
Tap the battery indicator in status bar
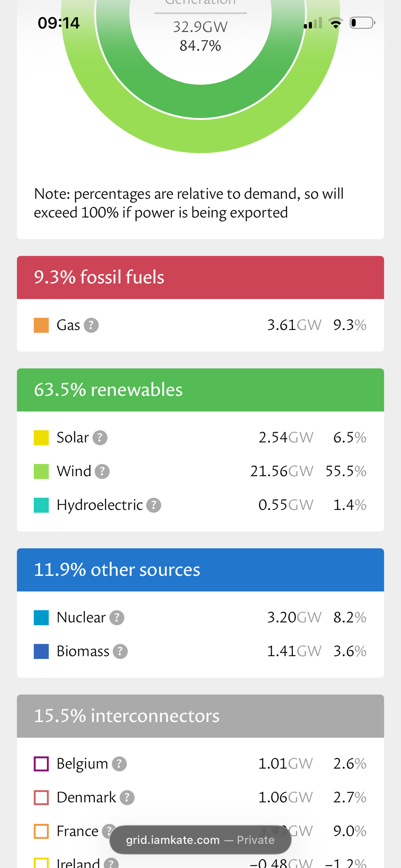click(362, 23)
